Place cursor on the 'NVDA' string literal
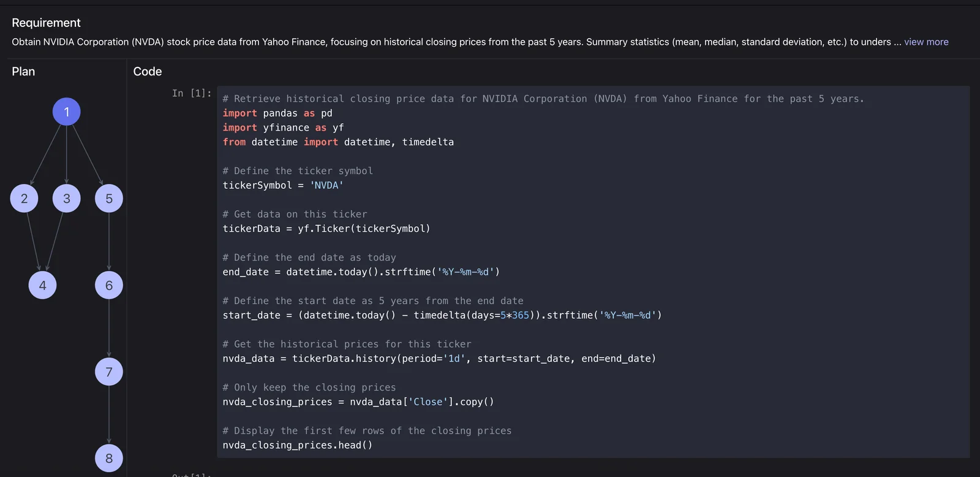The image size is (980, 477). coord(326,185)
